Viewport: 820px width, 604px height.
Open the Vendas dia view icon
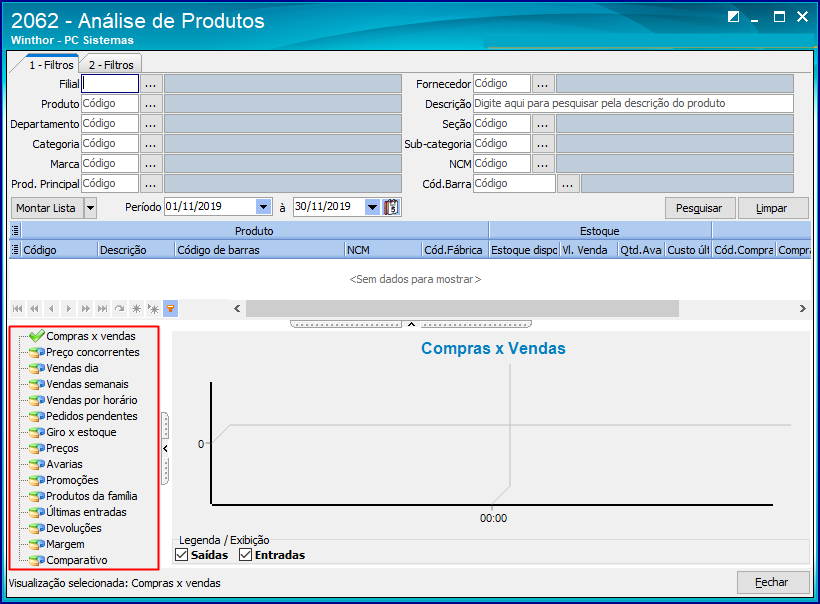37,368
